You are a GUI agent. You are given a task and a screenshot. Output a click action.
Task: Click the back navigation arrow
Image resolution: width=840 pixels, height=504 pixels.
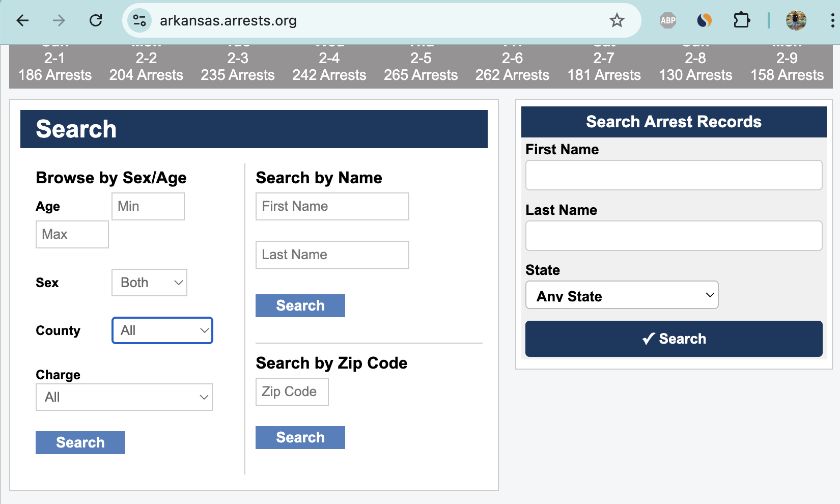click(21, 20)
